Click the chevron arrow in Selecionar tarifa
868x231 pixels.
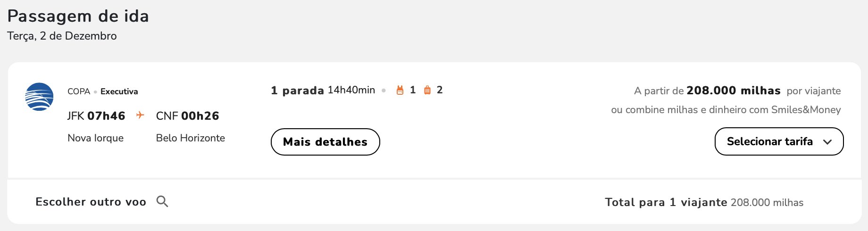827,142
